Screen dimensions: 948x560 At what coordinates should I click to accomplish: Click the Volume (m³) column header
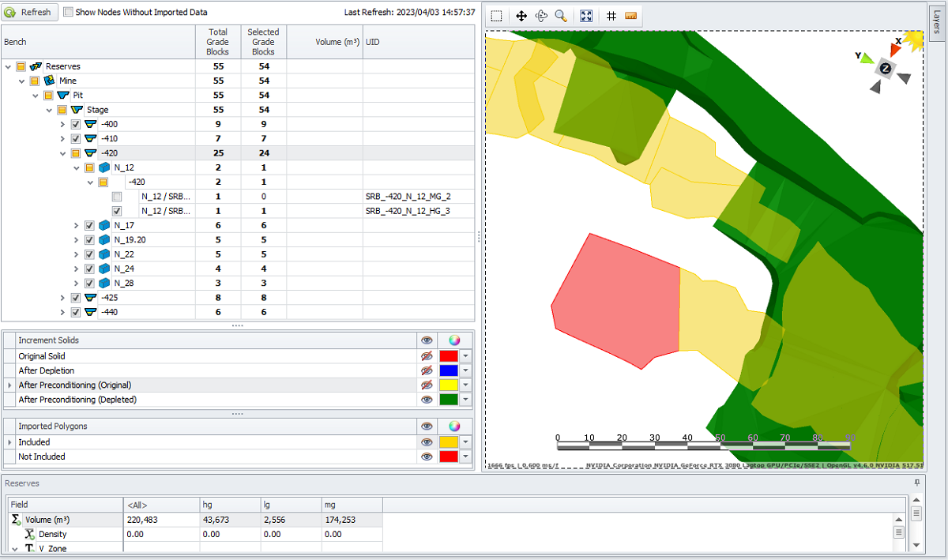tap(324, 42)
